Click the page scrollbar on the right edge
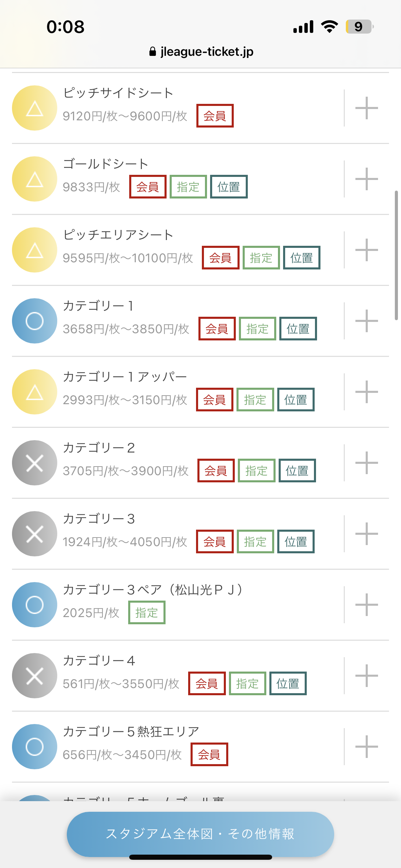Image resolution: width=401 pixels, height=868 pixels. click(x=396, y=255)
